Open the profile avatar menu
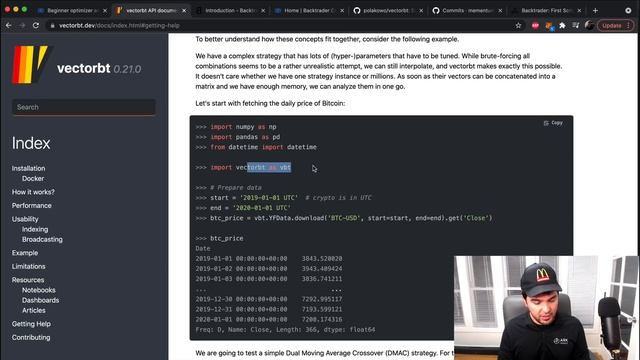 tap(589, 25)
